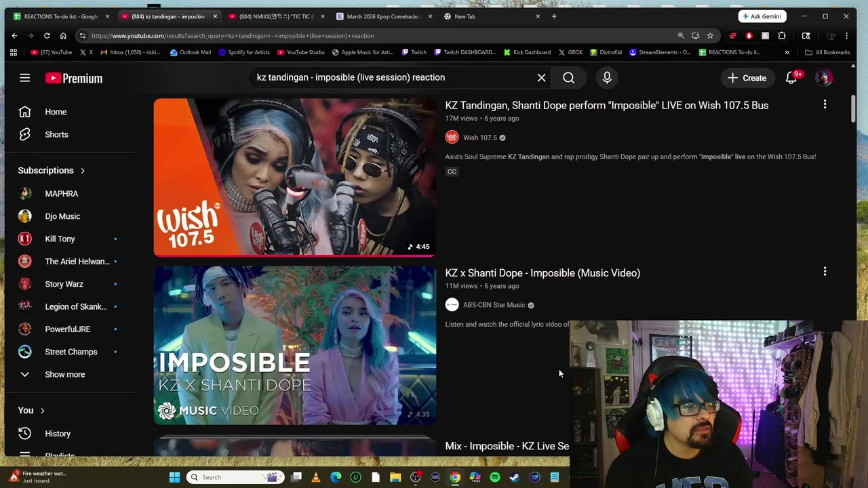
Task: Click the magnifier search button
Action: click(x=568, y=78)
